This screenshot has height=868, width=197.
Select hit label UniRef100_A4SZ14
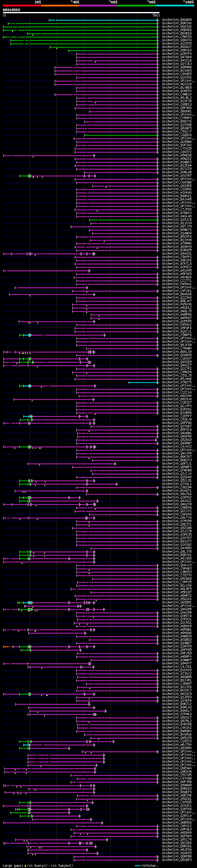[x=177, y=60]
